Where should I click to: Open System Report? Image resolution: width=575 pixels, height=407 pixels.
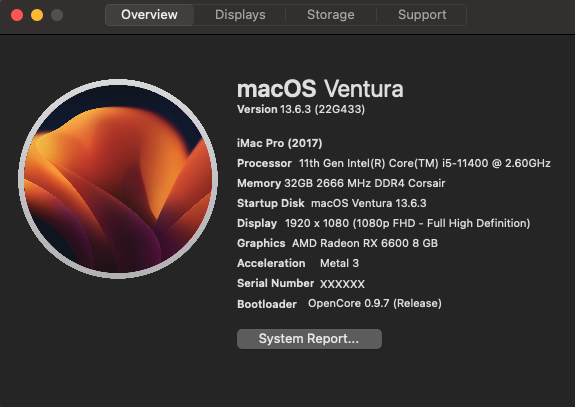coord(309,339)
